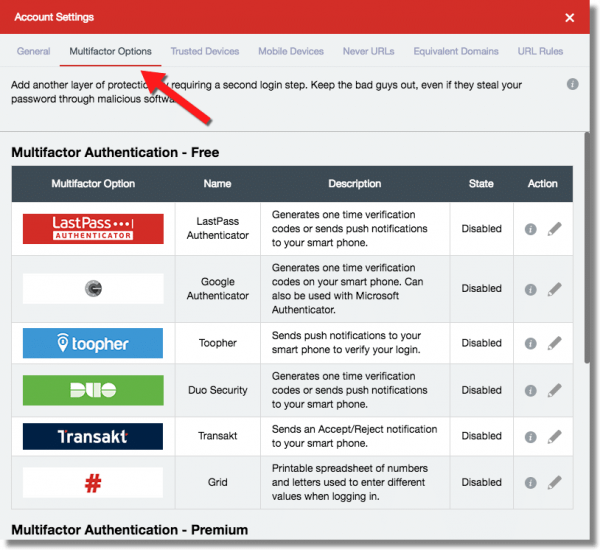The width and height of the screenshot is (600, 550).
Task: Edit Duo Security using pencil icon
Action: click(x=554, y=390)
